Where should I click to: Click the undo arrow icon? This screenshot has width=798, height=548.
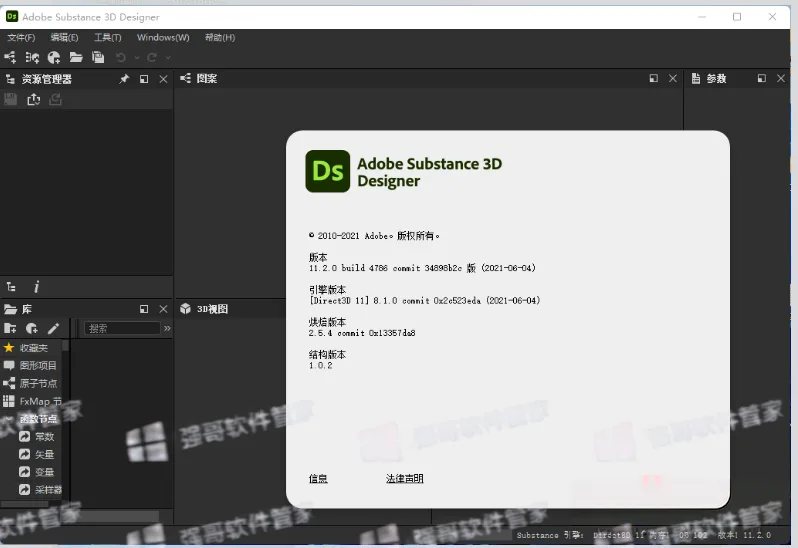(121, 57)
